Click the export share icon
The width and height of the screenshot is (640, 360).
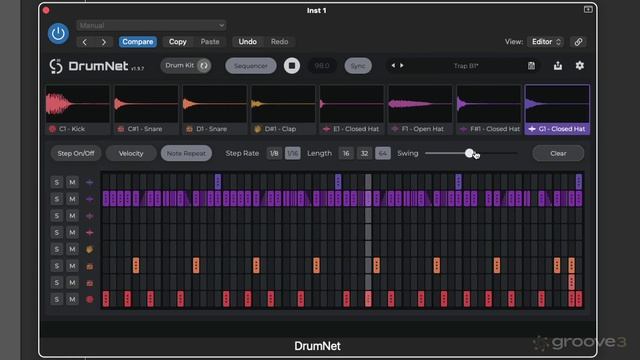coord(558,65)
